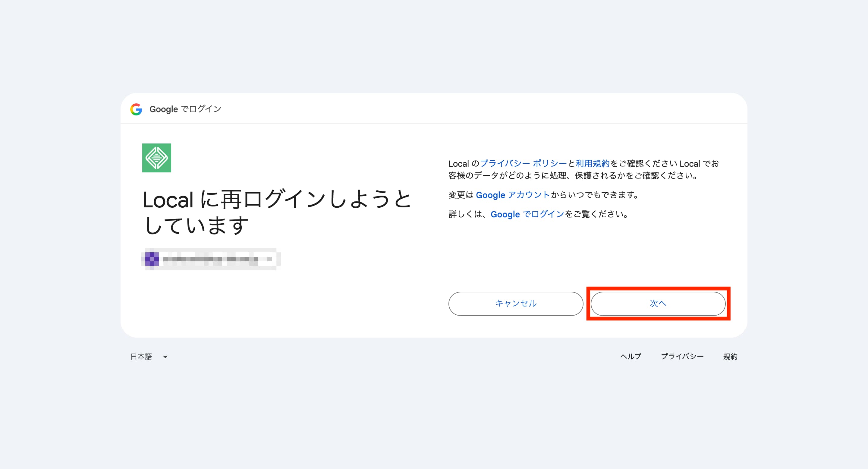
Task: Open the Google でログイン help link
Action: coord(527,214)
